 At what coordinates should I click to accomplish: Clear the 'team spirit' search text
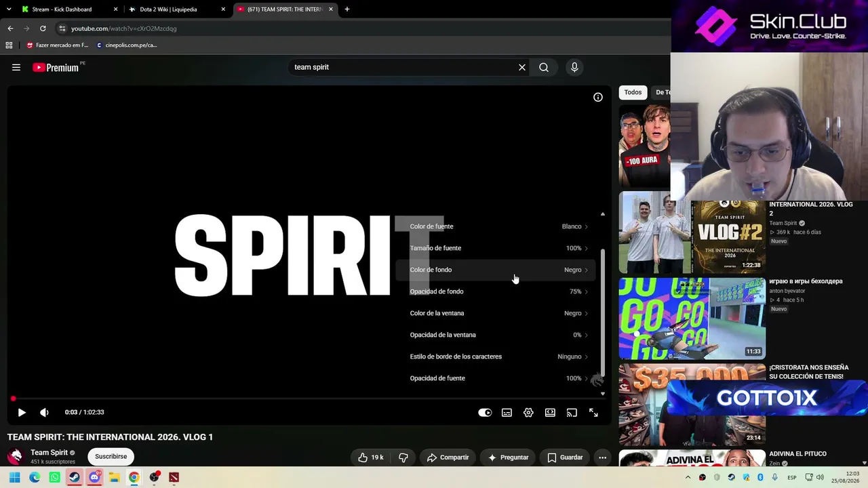522,67
